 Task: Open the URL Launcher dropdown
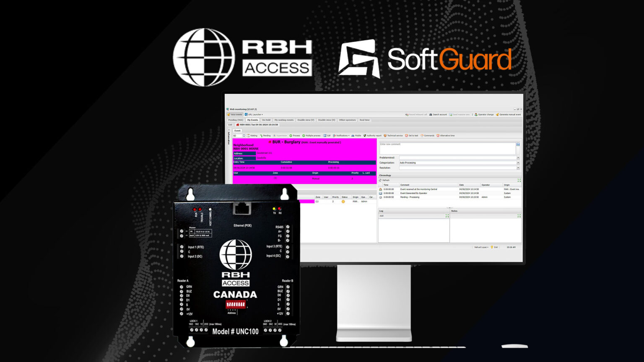point(254,114)
